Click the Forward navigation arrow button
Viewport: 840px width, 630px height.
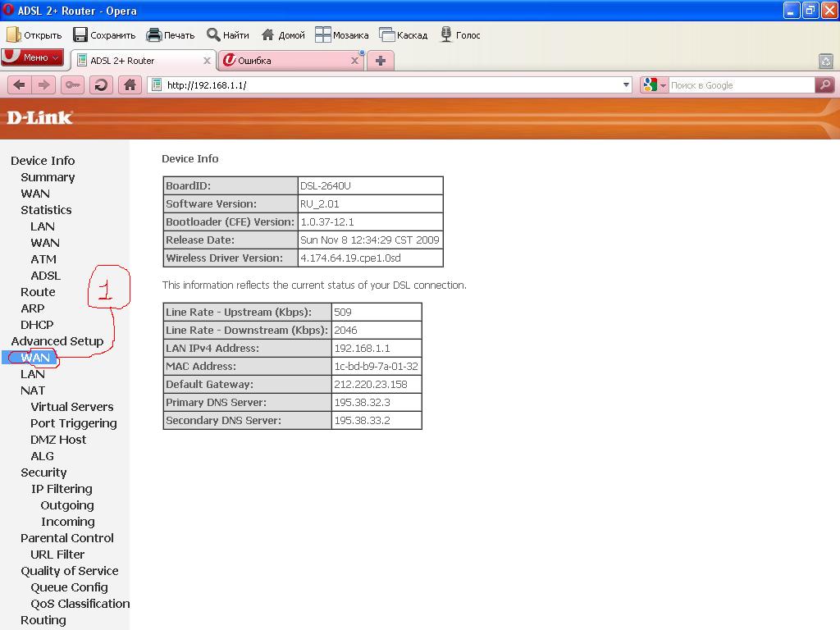[x=44, y=84]
